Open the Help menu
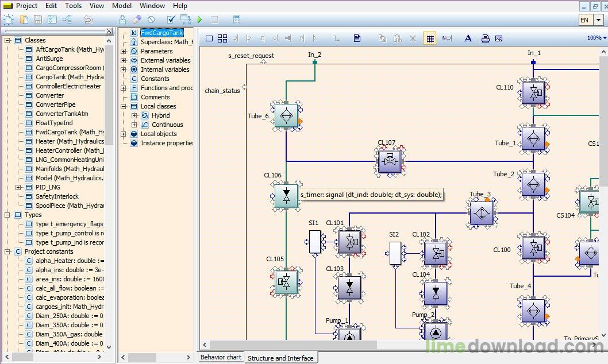 click(180, 6)
